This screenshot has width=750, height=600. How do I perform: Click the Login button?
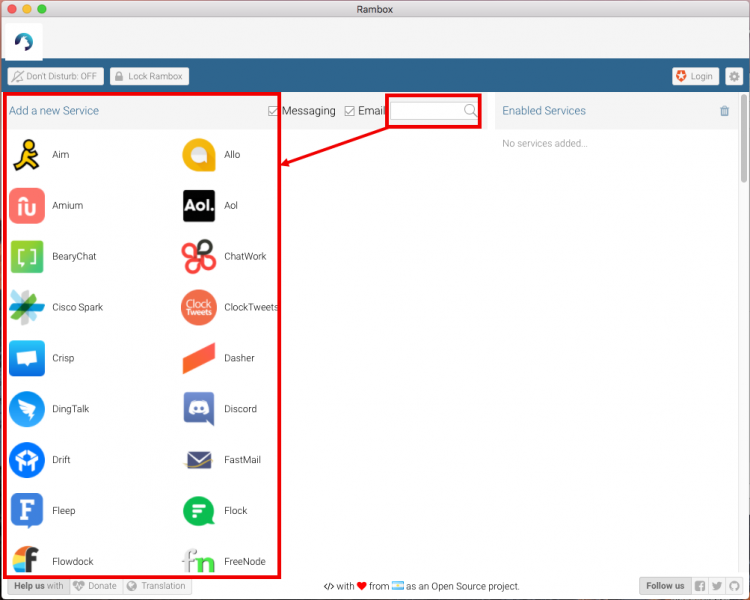[x=695, y=76]
